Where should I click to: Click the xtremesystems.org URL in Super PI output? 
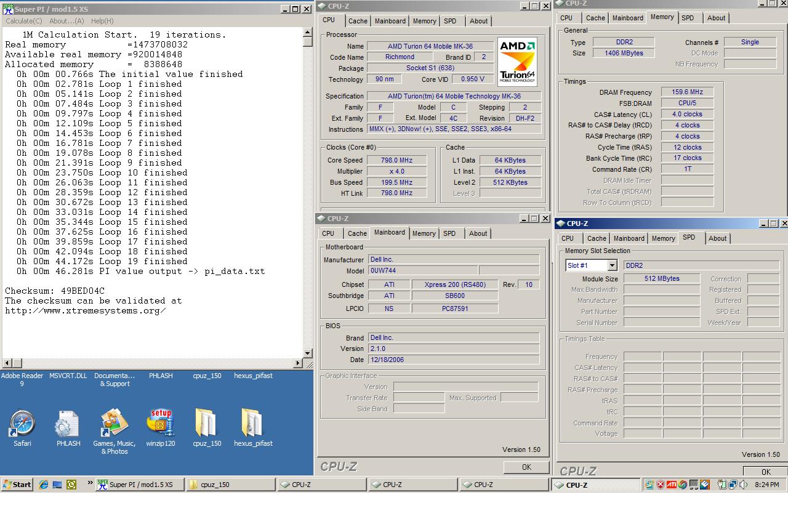pyautogui.click(x=86, y=310)
